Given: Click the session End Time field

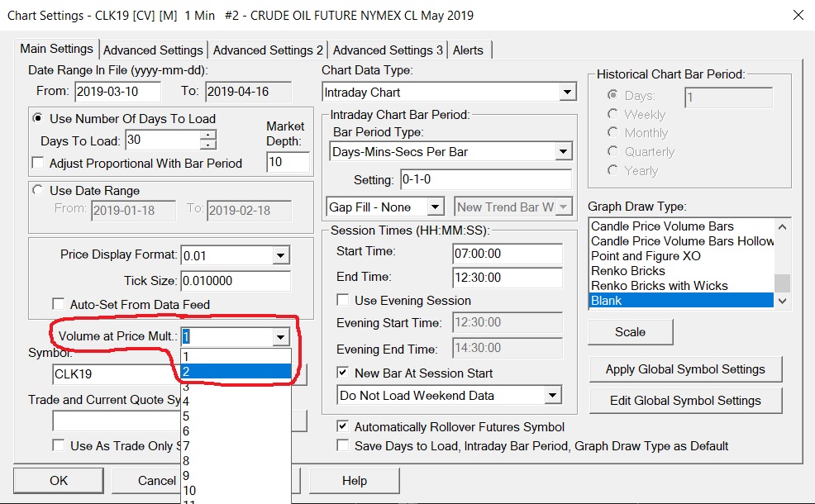Looking at the screenshot, I should click(x=508, y=278).
